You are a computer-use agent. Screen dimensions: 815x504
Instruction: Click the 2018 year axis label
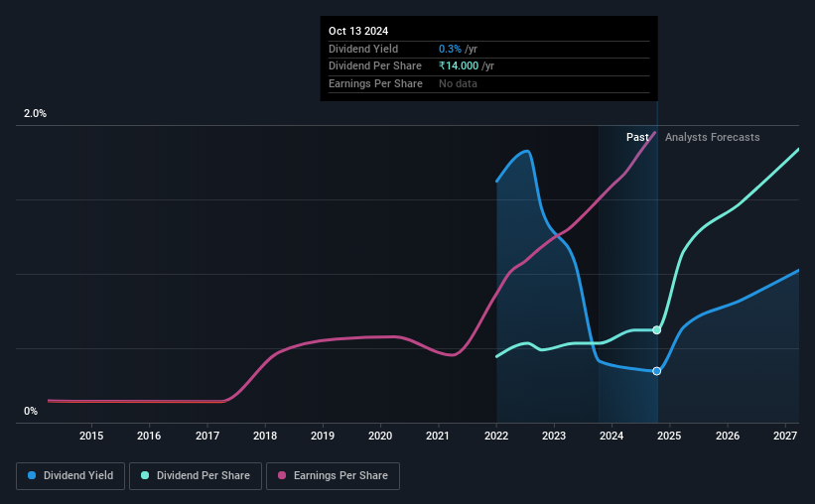(265, 436)
